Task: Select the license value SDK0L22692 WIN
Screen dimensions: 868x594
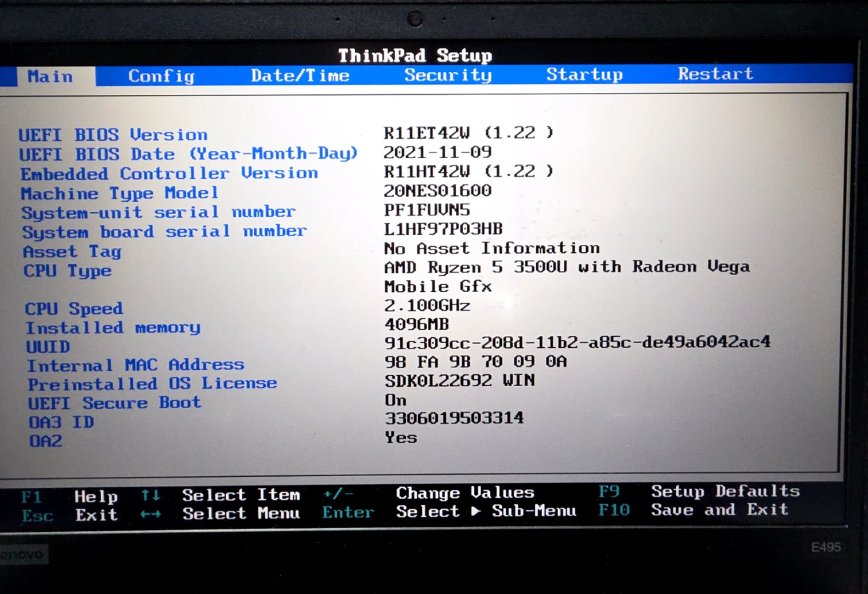Action: [x=460, y=381]
